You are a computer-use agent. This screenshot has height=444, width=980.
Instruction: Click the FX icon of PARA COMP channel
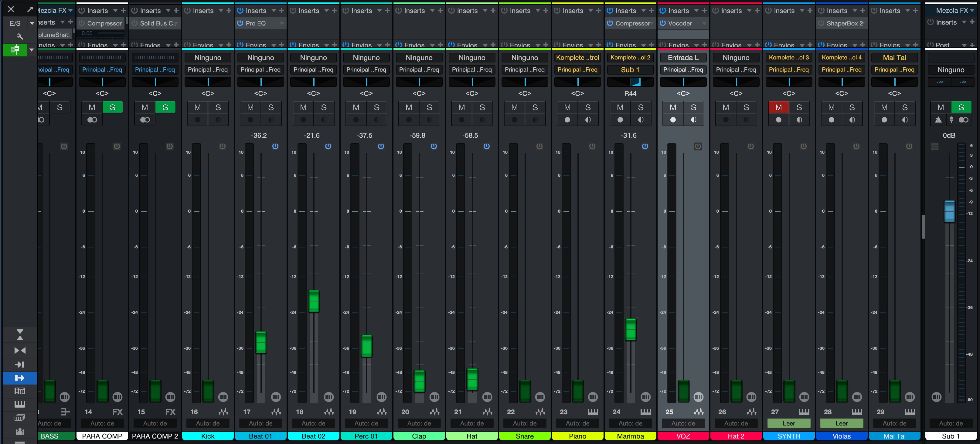tap(117, 412)
